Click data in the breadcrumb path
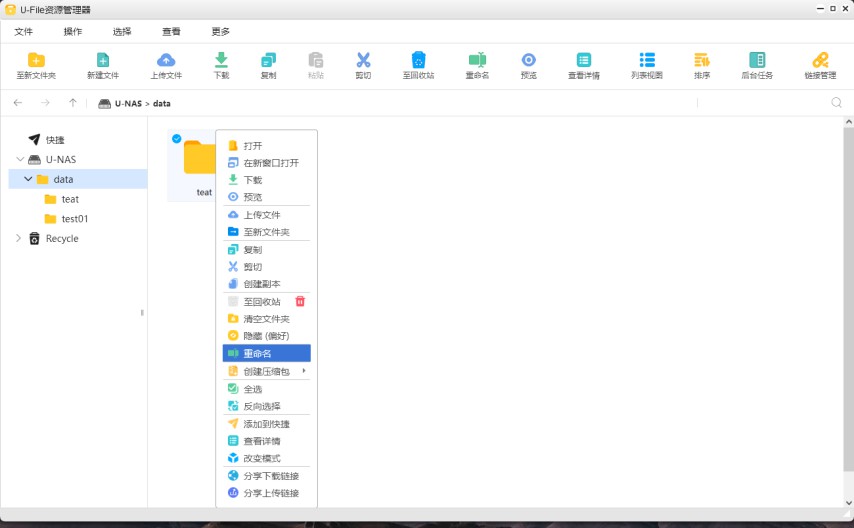The height and width of the screenshot is (528, 854). (x=161, y=103)
